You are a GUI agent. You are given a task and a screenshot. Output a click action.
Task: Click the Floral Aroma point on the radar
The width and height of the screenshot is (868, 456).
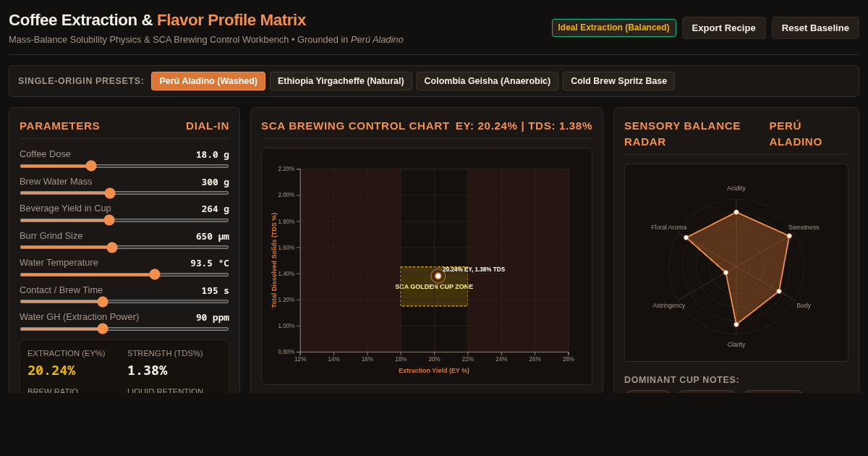pos(686,237)
